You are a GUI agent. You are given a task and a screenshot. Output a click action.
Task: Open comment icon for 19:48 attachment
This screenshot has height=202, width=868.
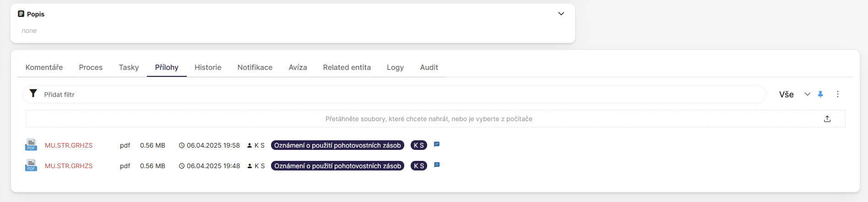click(437, 165)
